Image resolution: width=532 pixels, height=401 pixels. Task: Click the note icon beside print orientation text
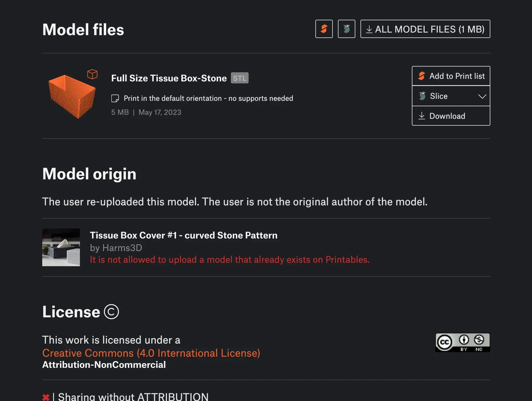pyautogui.click(x=115, y=99)
